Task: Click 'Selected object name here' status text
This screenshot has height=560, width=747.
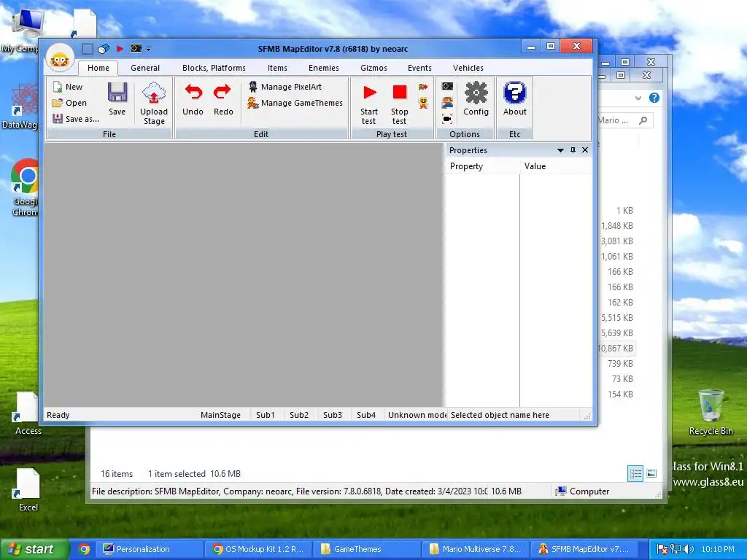Action: tap(500, 415)
